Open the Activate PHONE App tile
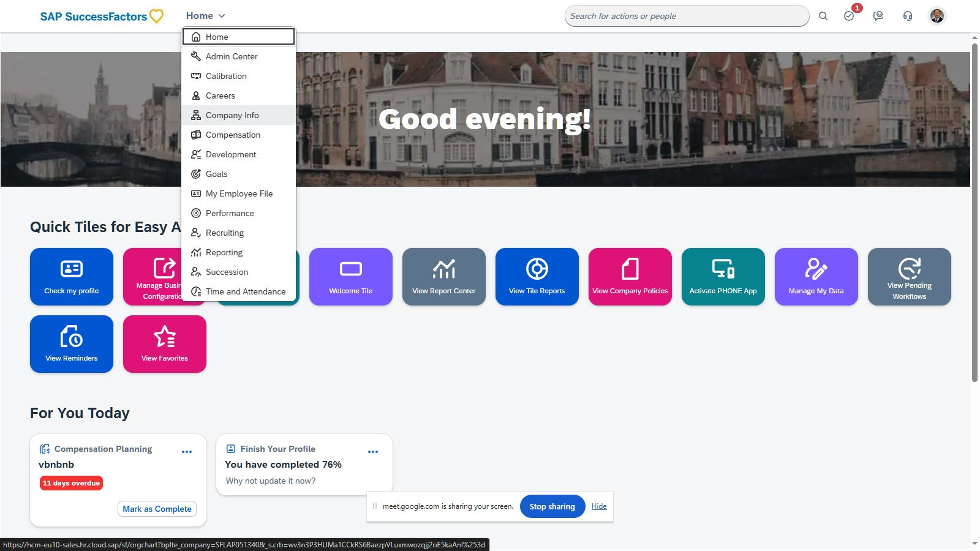This screenshot has height=551, width=980. coord(723,277)
